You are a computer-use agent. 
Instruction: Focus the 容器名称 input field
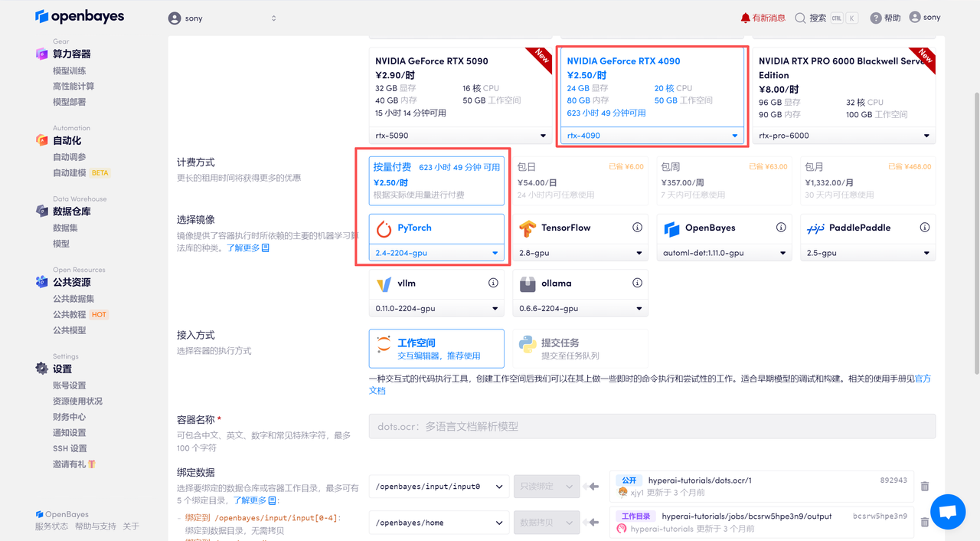pyautogui.click(x=652, y=426)
